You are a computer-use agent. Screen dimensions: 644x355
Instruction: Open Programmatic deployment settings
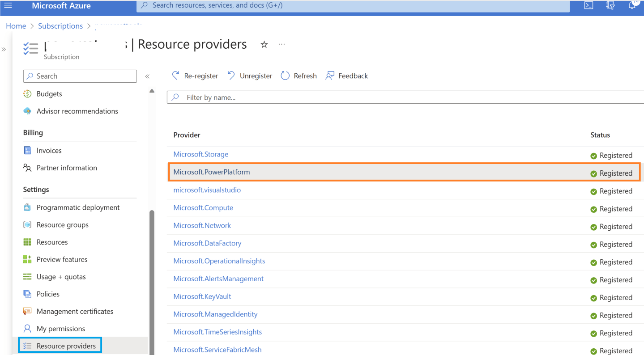[x=78, y=207]
